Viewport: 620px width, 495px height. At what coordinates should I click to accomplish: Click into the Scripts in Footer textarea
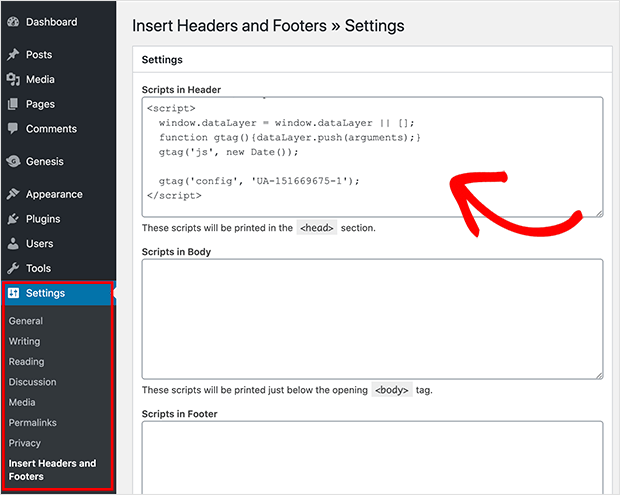372,458
